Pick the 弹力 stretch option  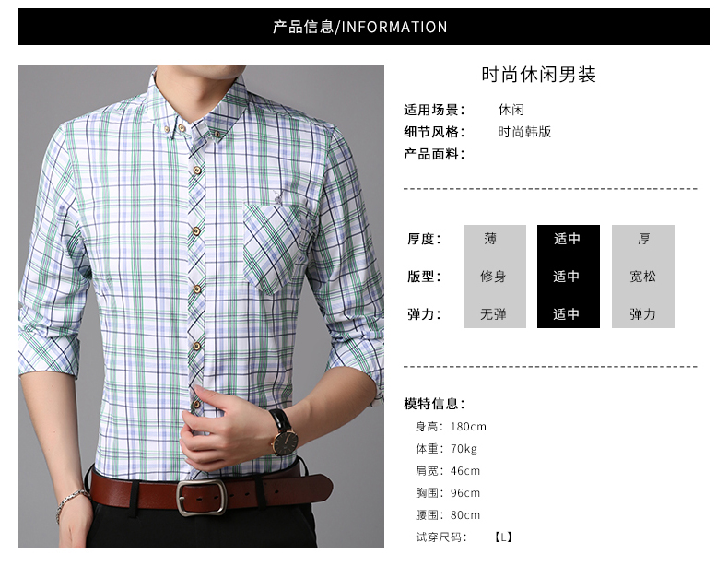(x=642, y=314)
